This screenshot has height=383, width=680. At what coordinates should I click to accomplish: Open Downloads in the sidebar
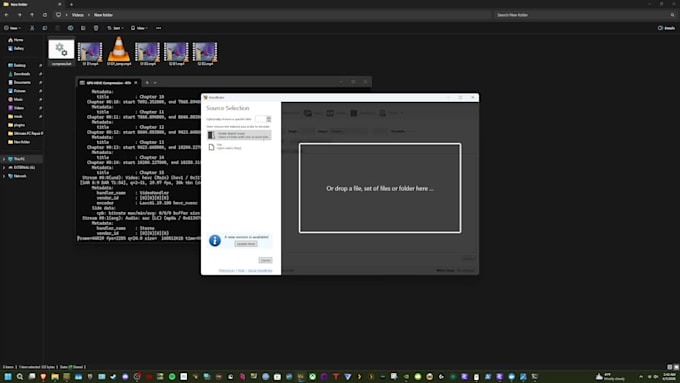[x=21, y=74]
